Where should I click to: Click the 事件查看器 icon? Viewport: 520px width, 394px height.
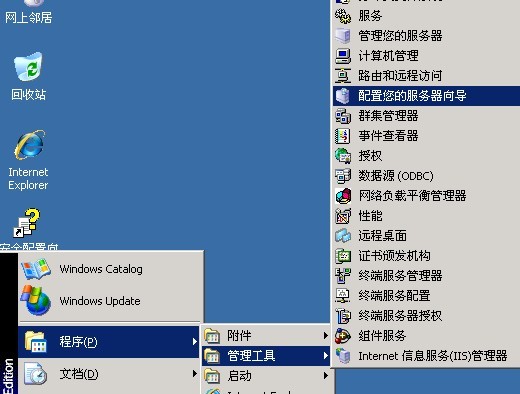coord(343,136)
